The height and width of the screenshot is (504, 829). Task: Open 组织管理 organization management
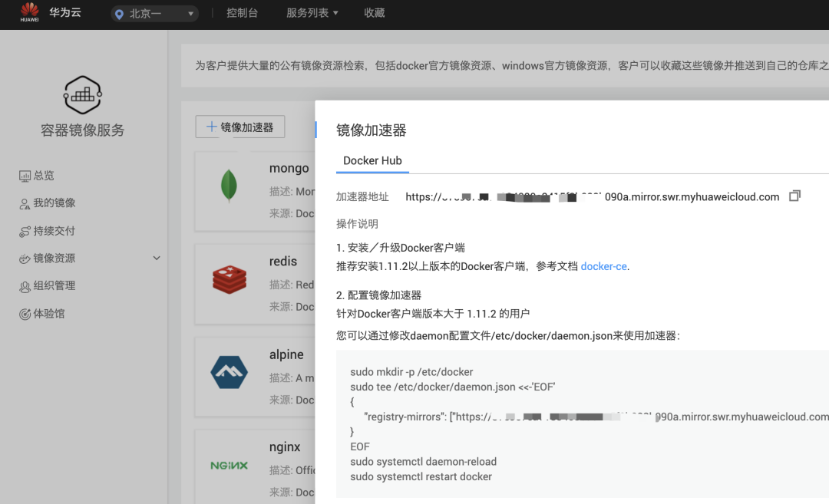[x=54, y=286]
